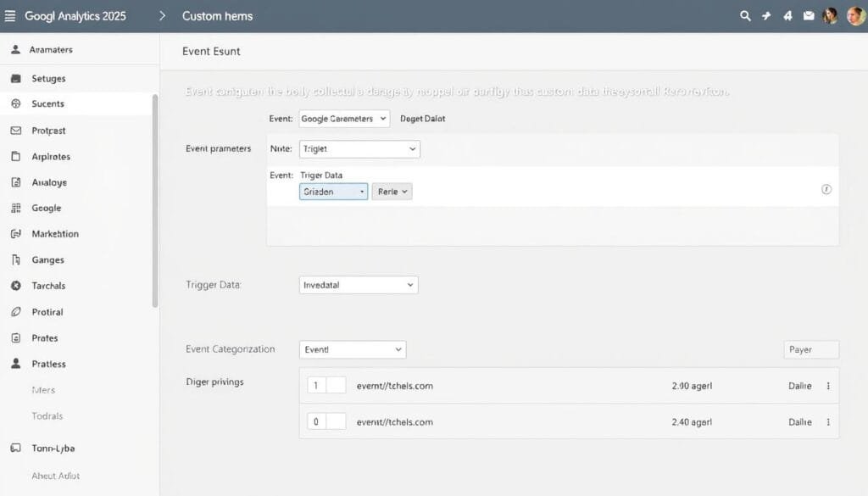868x496 pixels.
Task: Open Markehtion in the sidebar
Action: coord(55,234)
